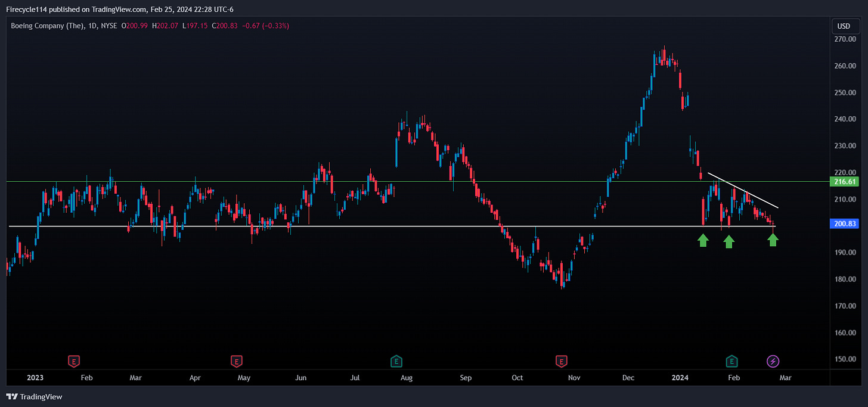
Task: Click the green 216.61 price label
Action: tap(845, 182)
